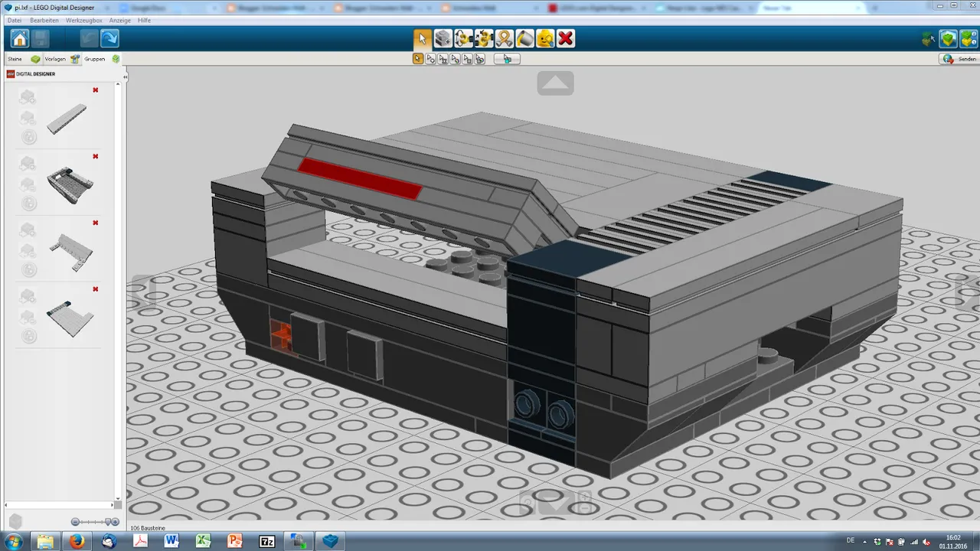Image resolution: width=980 pixels, height=551 pixels.
Task: Open the Bearbeiten menu
Action: pos(44,20)
